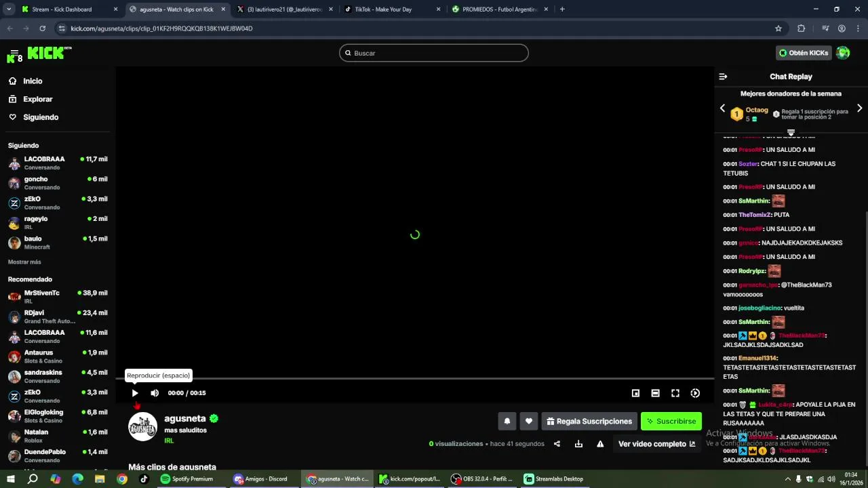Expand Mostrar más in following list
The height and width of the screenshot is (488, 868).
24,262
